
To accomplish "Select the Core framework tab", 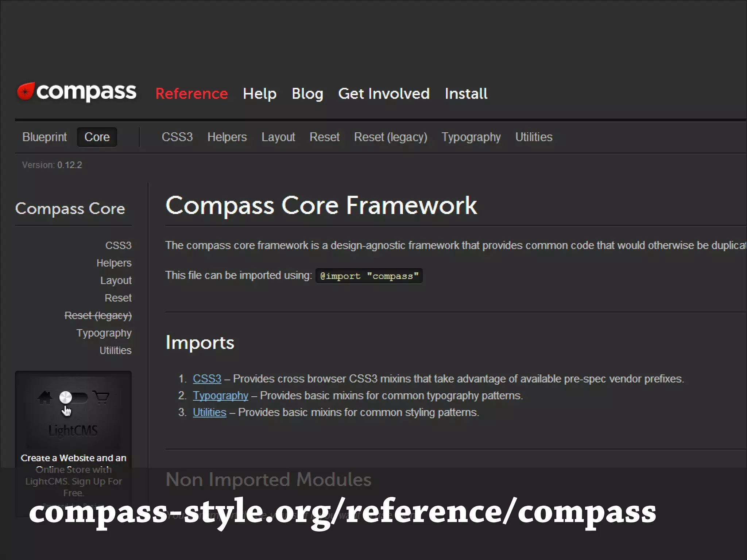I will click(97, 137).
